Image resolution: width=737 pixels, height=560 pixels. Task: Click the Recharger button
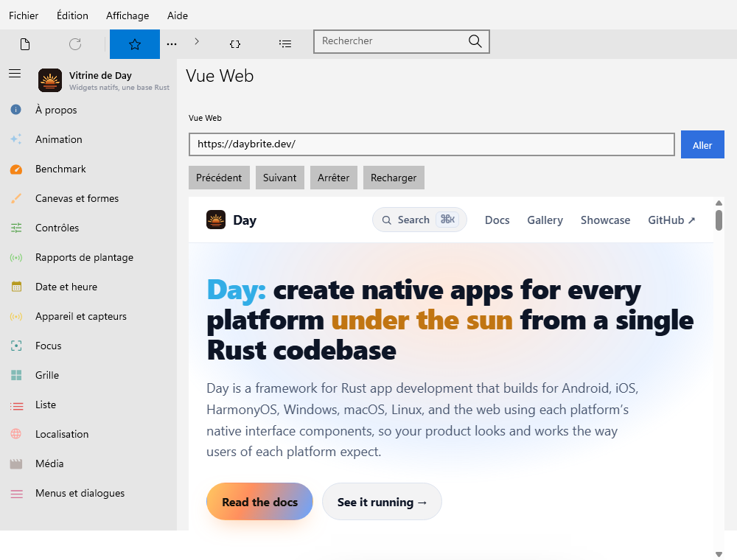[394, 178]
